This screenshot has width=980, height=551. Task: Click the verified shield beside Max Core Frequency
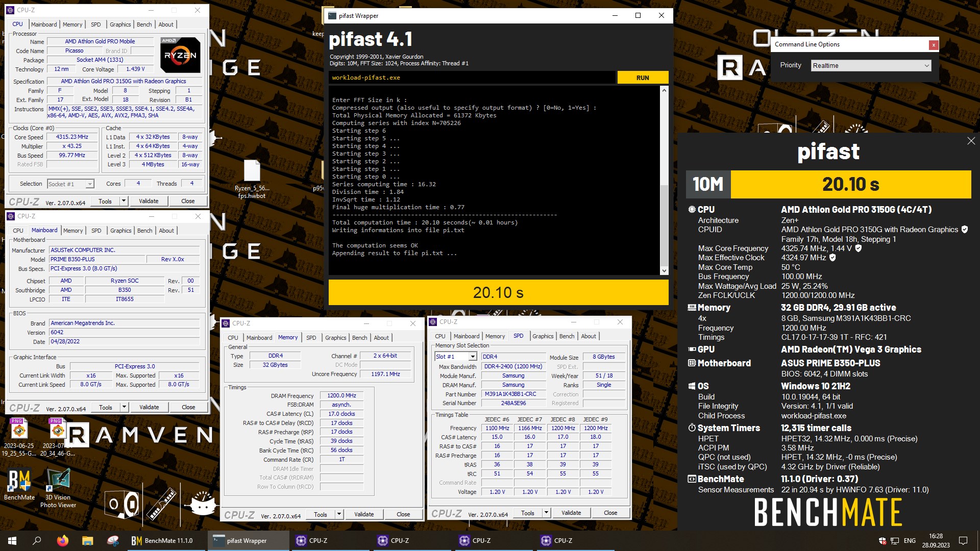[859, 248]
